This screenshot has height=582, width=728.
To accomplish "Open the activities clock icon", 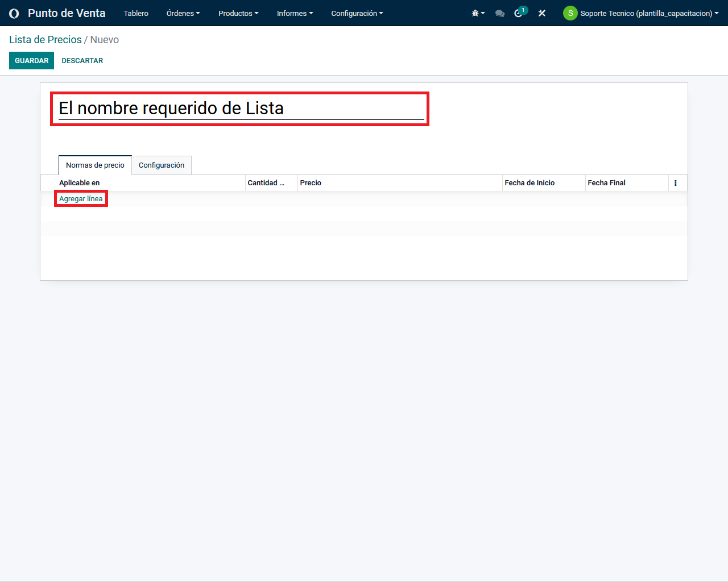I will tap(519, 13).
